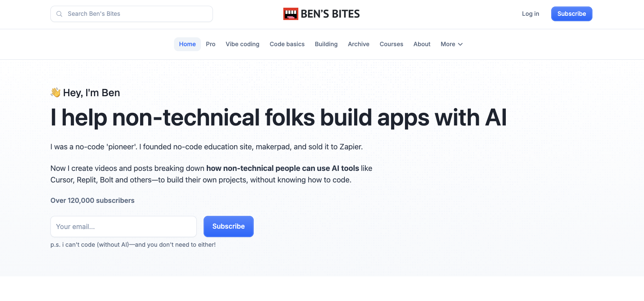Click the Ben's Bites teeth logo icon

[x=291, y=14]
